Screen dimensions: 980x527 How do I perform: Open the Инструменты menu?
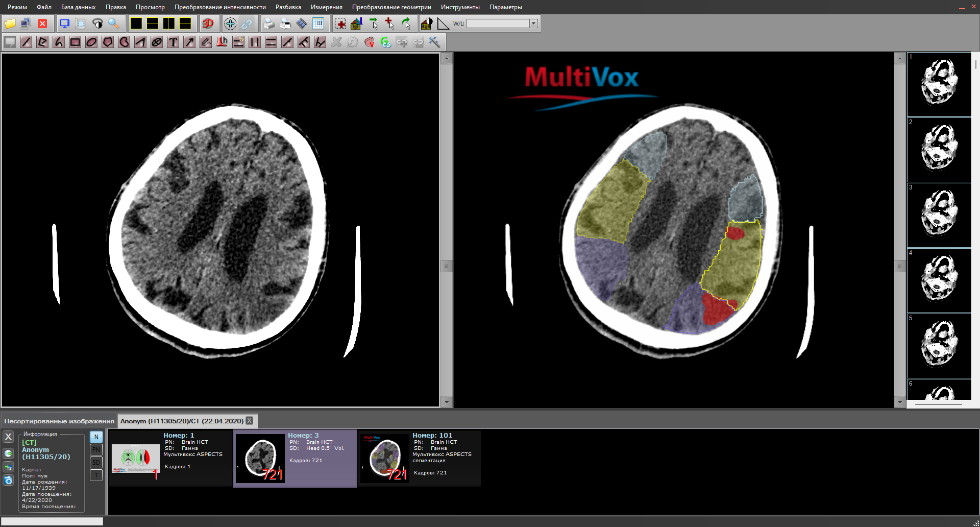[460, 7]
